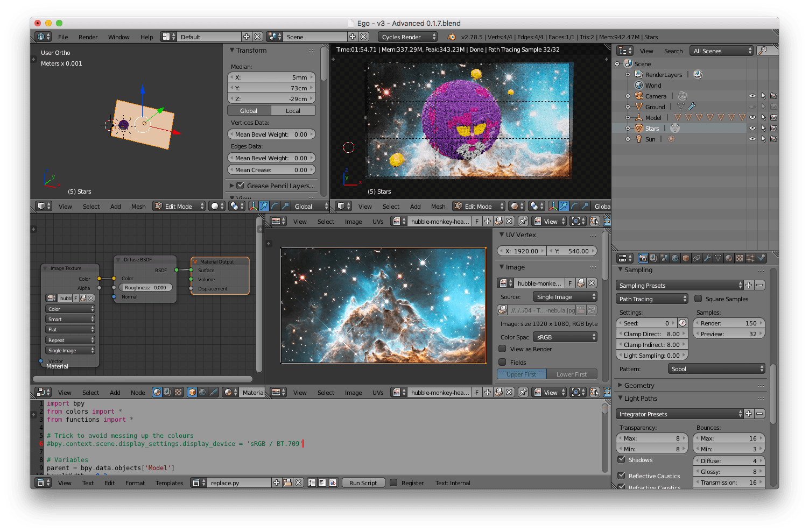Open the Cycles Render engine dropdown
This screenshot has height=532, width=809.
[x=408, y=37]
